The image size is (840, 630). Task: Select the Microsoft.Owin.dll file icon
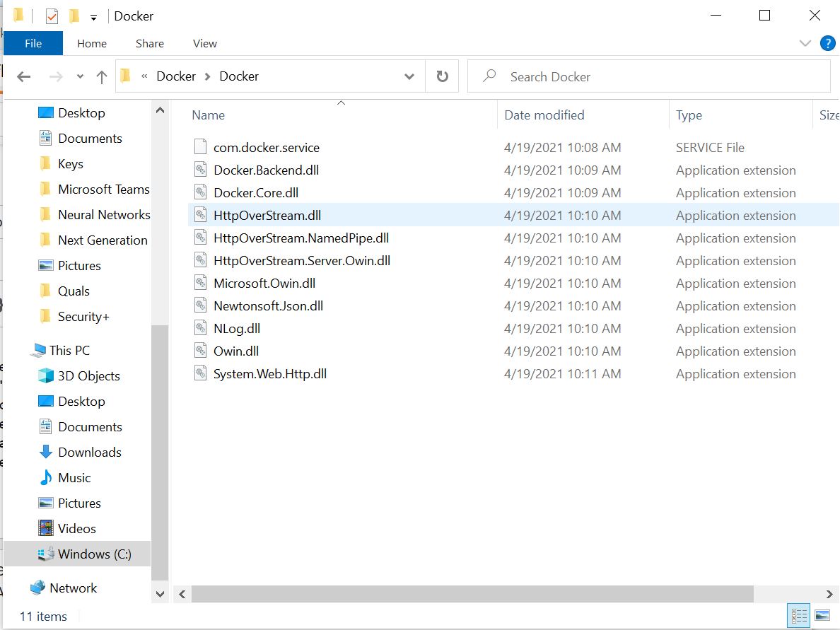(x=200, y=283)
